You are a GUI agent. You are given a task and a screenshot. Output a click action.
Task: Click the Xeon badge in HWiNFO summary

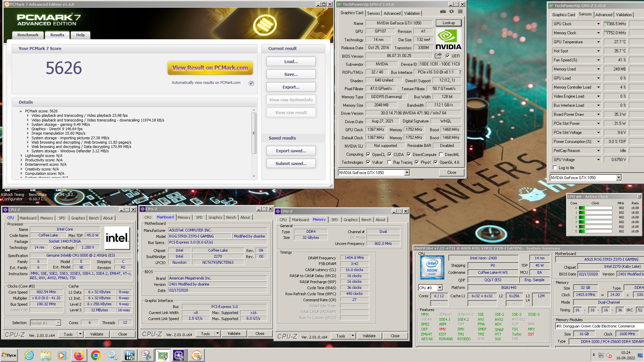[x=432, y=267]
